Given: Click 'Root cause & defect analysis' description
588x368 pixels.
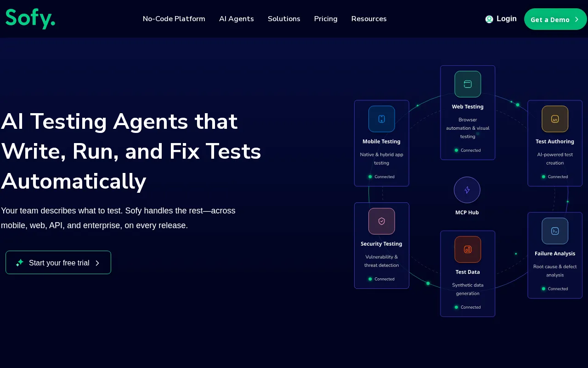Looking at the screenshot, I should [555, 270].
